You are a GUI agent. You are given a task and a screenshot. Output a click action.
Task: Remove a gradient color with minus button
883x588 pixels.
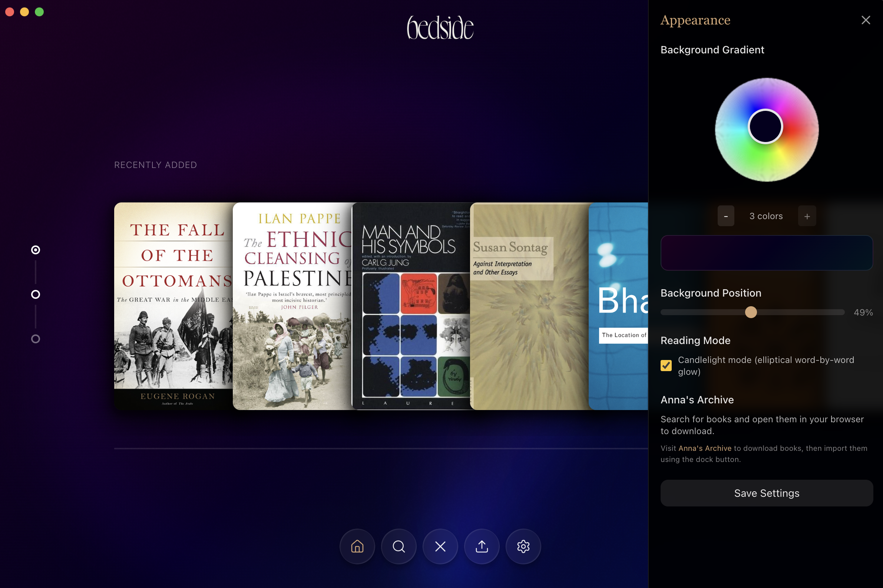click(x=726, y=216)
